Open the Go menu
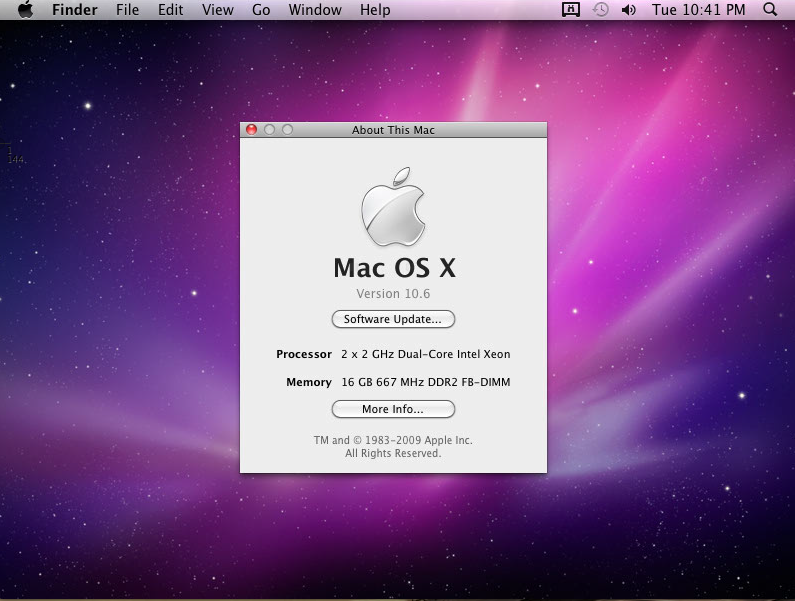The width and height of the screenshot is (795, 601). tap(261, 10)
